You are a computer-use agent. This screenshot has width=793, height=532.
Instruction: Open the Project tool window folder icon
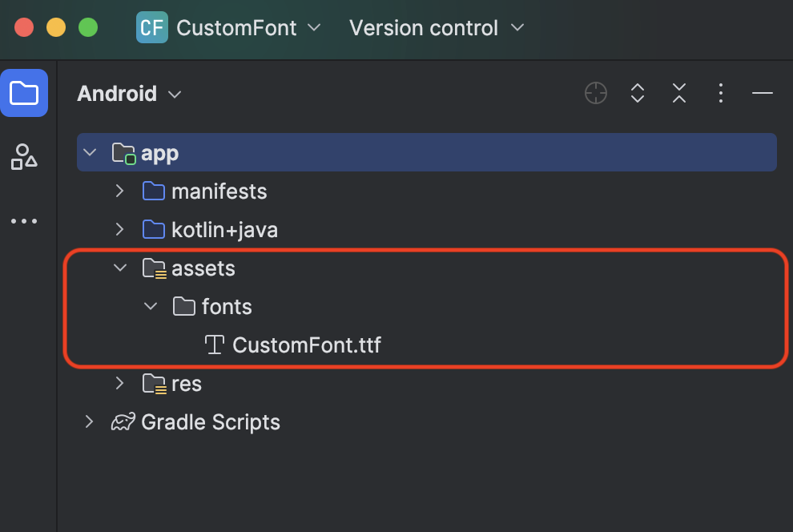[24, 93]
